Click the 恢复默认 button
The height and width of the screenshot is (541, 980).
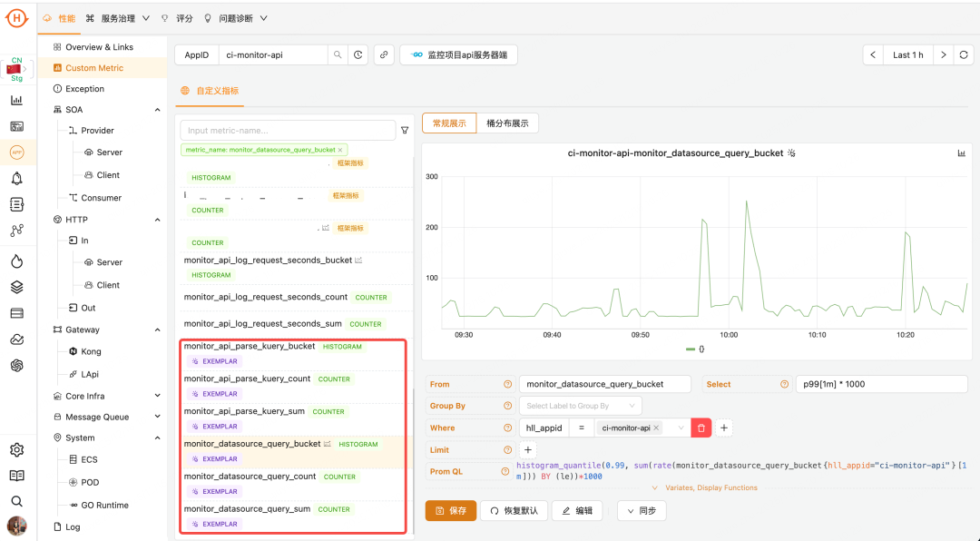click(514, 511)
